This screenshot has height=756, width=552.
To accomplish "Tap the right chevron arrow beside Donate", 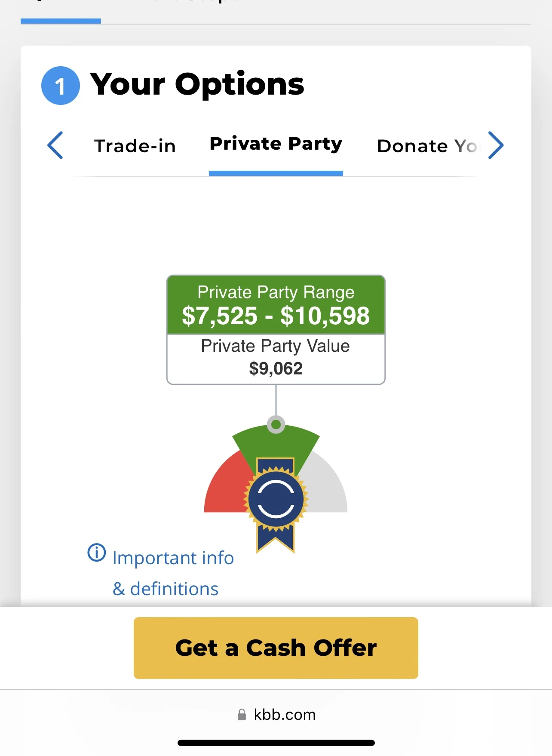I will [x=496, y=145].
